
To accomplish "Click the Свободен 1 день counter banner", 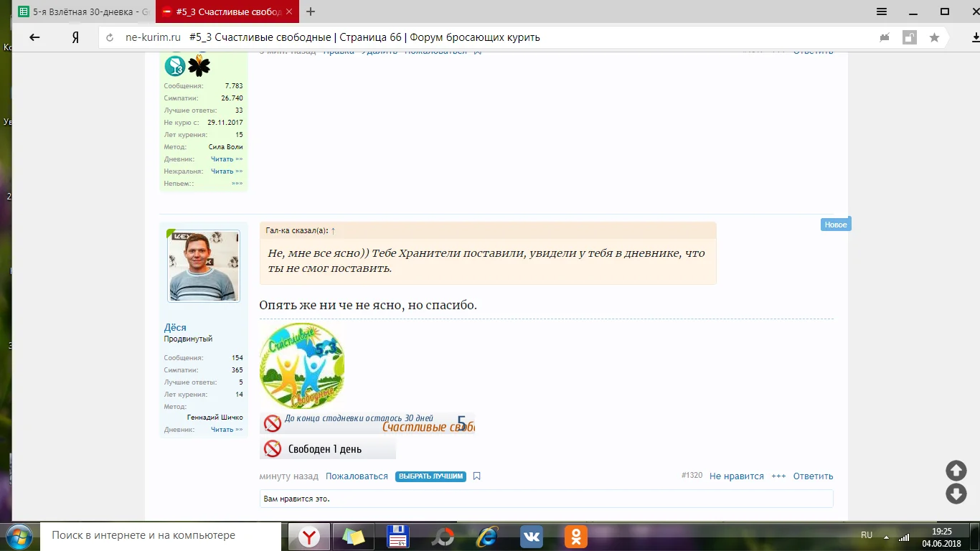I will (328, 449).
